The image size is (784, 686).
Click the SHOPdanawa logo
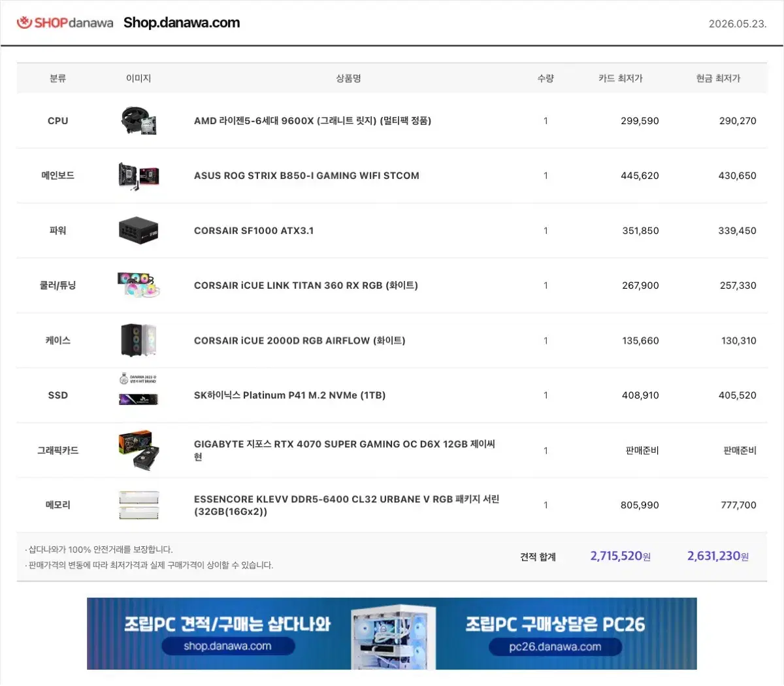(x=65, y=23)
